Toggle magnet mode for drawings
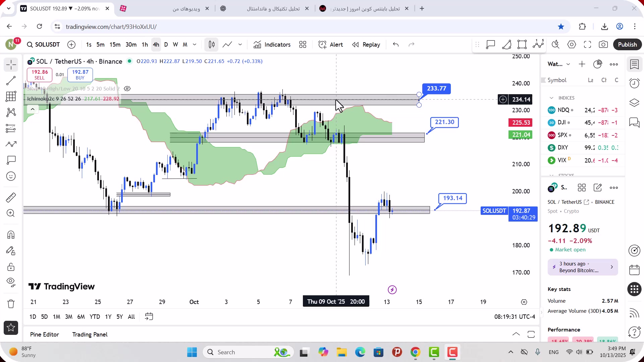 tap(11, 235)
